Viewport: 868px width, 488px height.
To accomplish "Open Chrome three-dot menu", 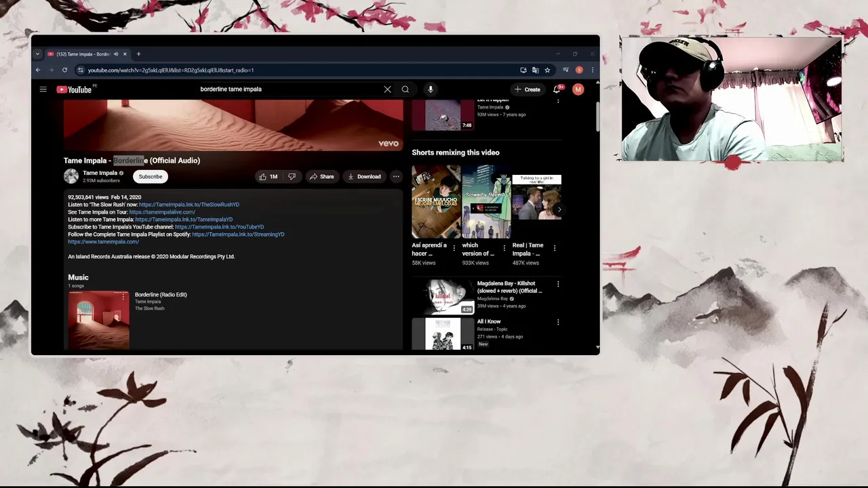I will click(x=592, y=70).
